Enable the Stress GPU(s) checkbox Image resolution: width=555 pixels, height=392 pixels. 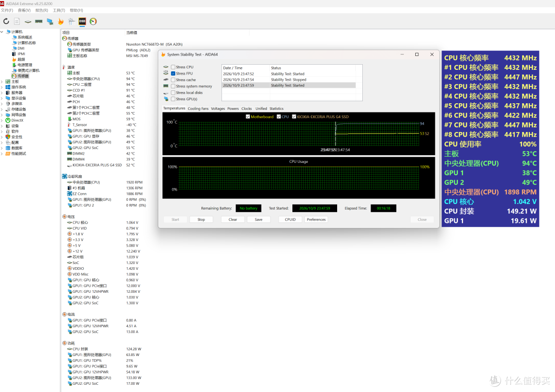click(173, 99)
